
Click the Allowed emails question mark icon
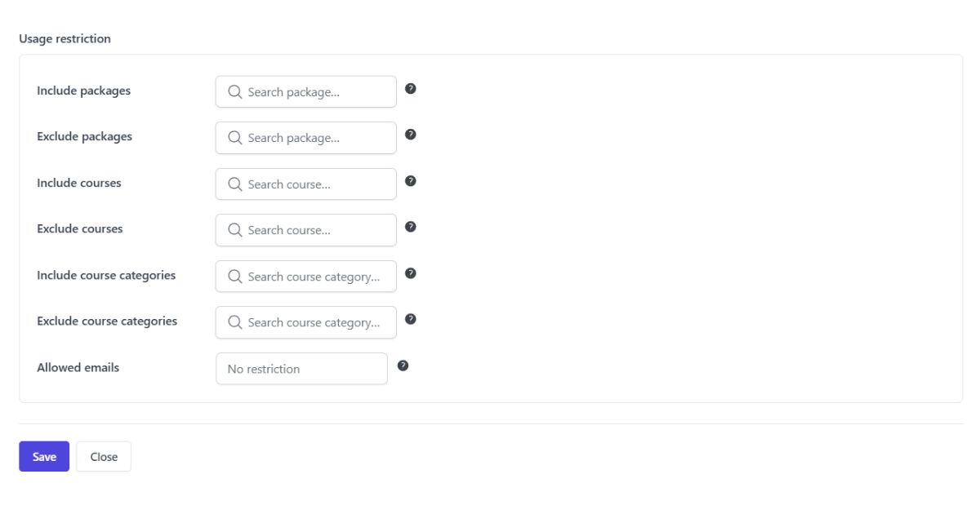[402, 366]
